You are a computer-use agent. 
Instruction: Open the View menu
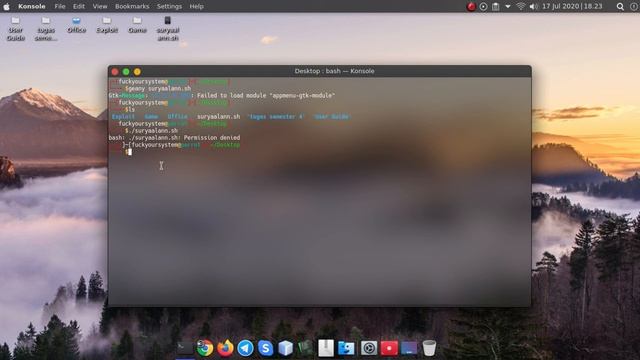point(100,7)
